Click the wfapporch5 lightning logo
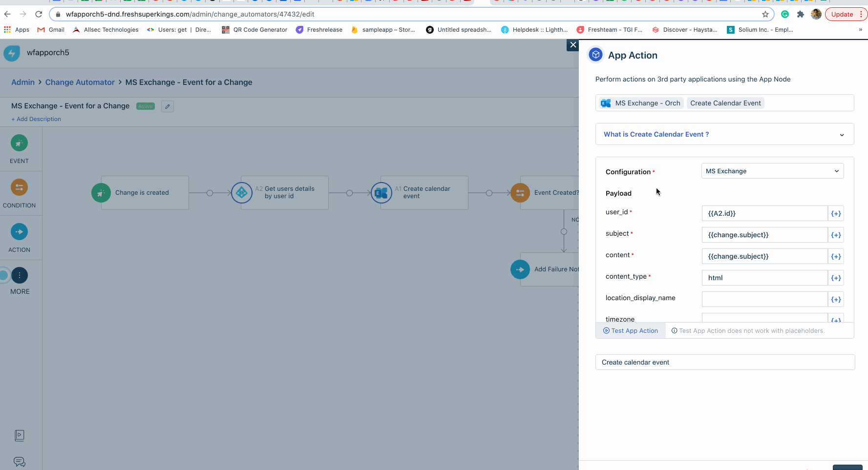Screen dimensions: 868x470 pyautogui.click(x=12, y=53)
